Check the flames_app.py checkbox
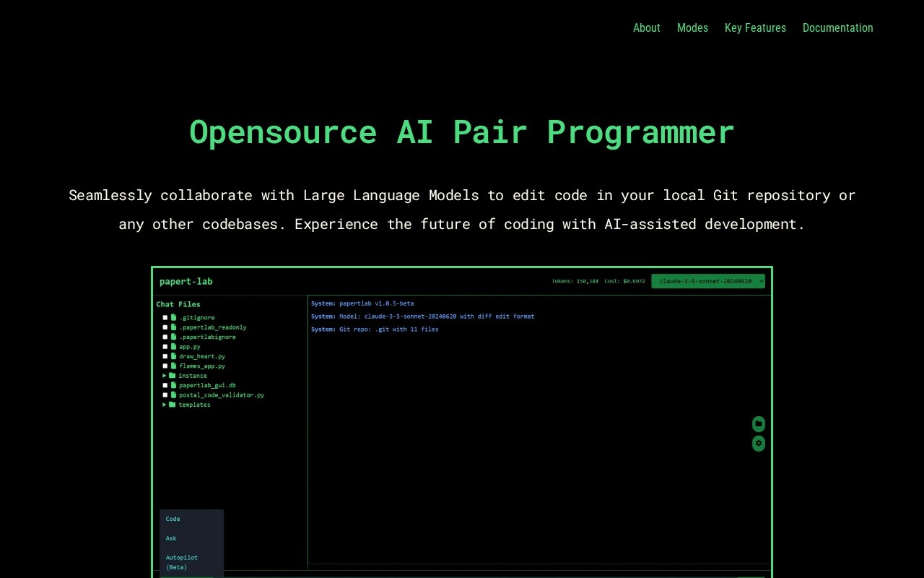The image size is (924, 578). 165,366
